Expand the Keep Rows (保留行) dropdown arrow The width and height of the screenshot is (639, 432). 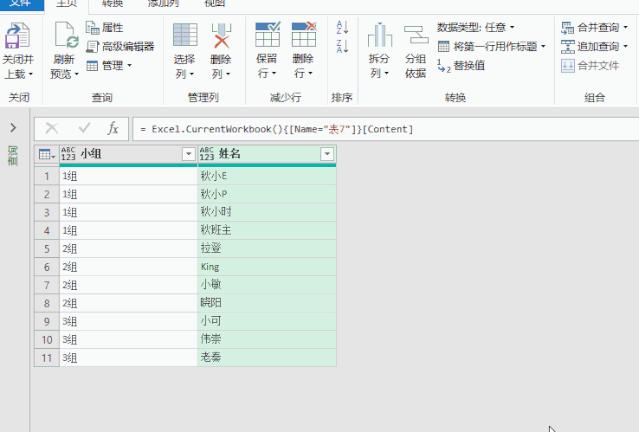coord(274,74)
